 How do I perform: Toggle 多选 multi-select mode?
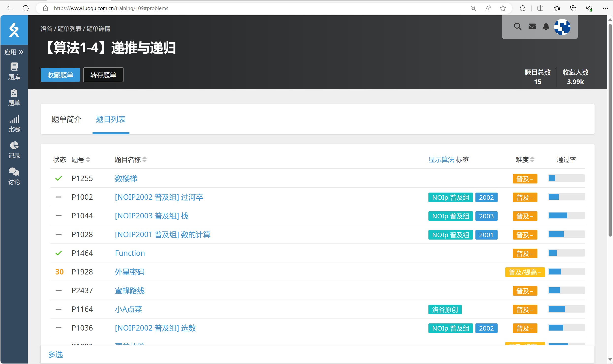tap(55, 354)
